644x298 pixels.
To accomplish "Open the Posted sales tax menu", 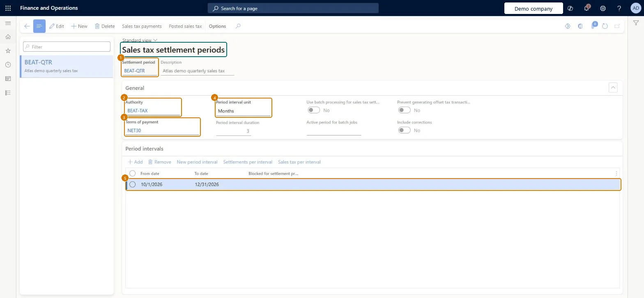I will [185, 26].
